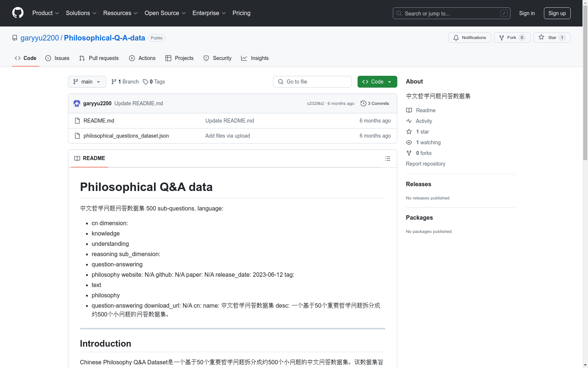The width and height of the screenshot is (588, 368).
Task: Open the green Code dropdown button
Action: tap(377, 82)
